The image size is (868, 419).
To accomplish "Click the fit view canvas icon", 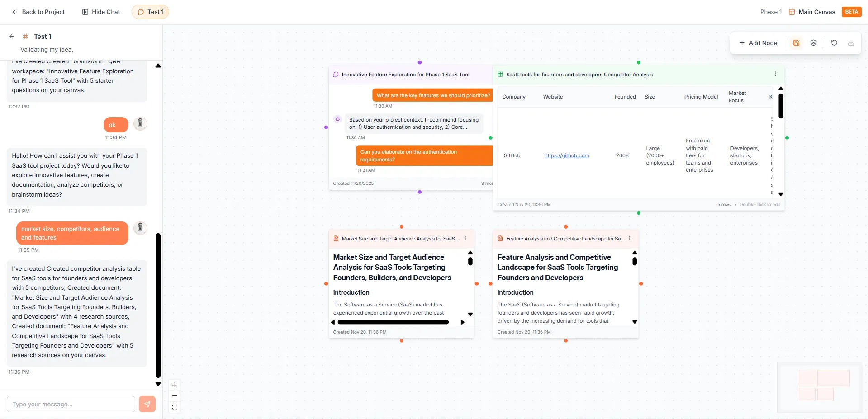I will click(175, 407).
